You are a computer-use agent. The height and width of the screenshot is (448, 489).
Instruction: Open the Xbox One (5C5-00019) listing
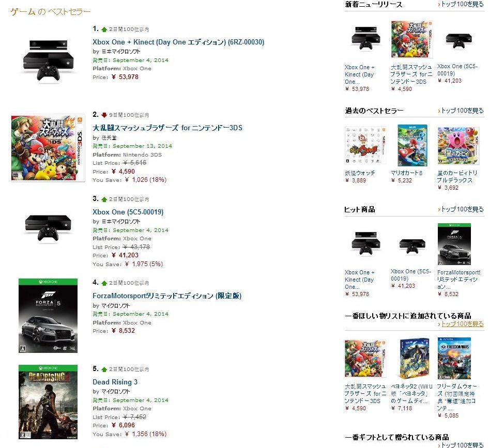click(x=128, y=212)
